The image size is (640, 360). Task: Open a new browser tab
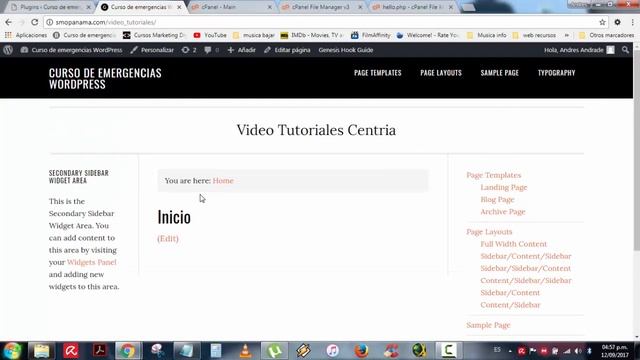pyautogui.click(x=469, y=7)
